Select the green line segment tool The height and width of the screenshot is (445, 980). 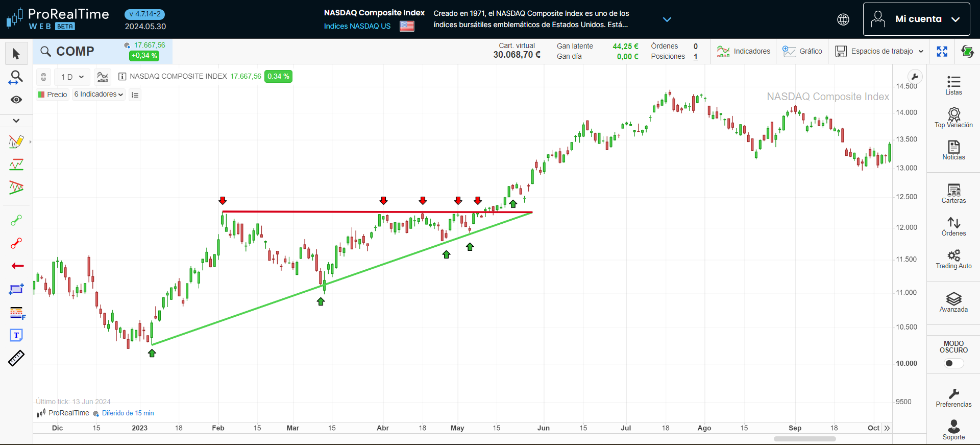pos(16,220)
